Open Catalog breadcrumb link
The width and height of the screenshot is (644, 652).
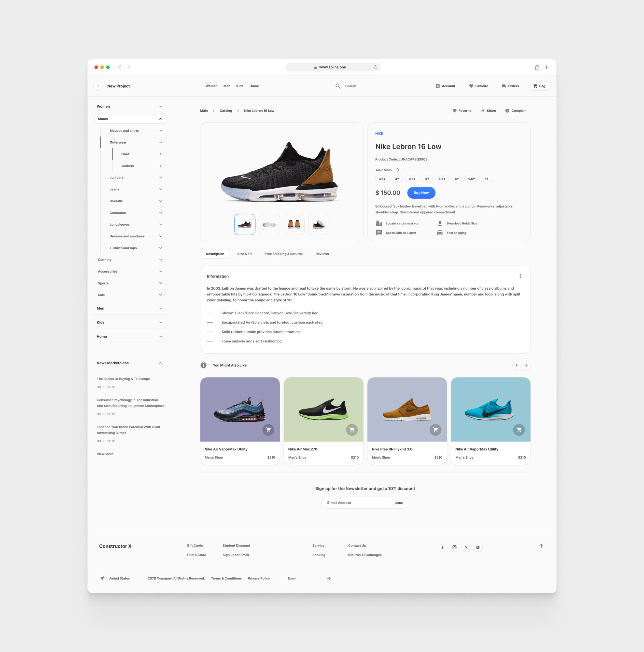click(x=226, y=111)
